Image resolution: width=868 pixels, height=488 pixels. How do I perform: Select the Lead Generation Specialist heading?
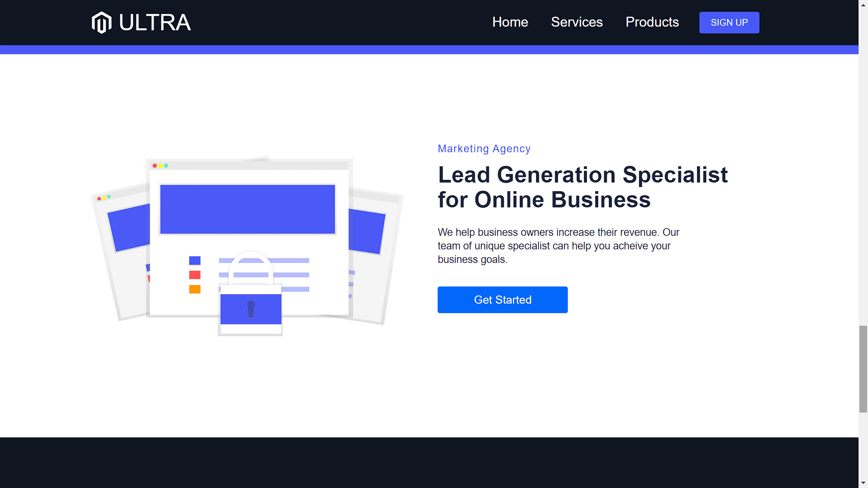tap(583, 187)
